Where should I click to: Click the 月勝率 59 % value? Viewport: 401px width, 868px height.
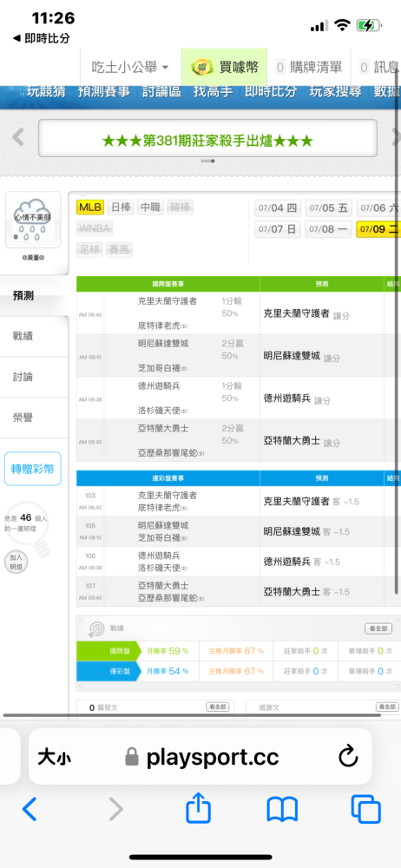168,651
